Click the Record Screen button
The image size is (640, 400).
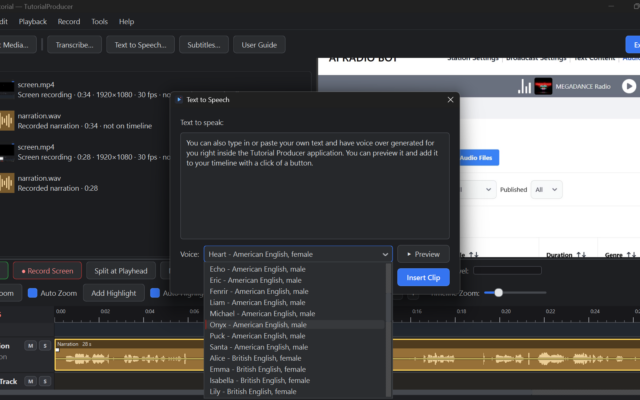47,271
